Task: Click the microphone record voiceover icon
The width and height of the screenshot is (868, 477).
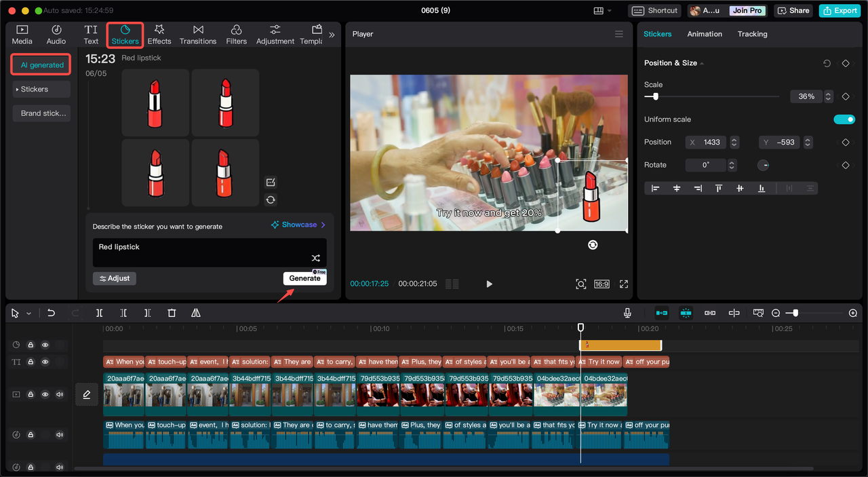Action: click(x=627, y=313)
